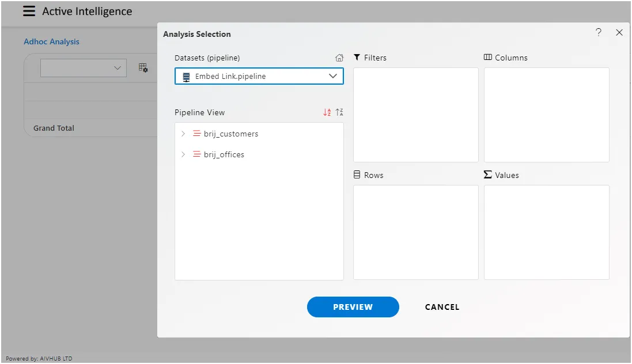Sort pipeline view descending Z to A
The width and height of the screenshot is (632, 364).
click(339, 112)
